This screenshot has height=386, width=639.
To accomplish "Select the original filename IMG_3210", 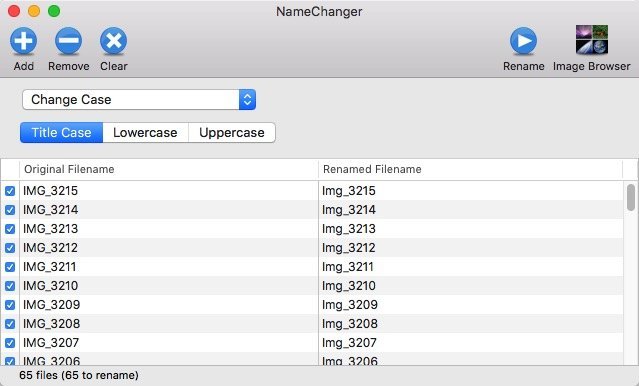I will tap(50, 286).
